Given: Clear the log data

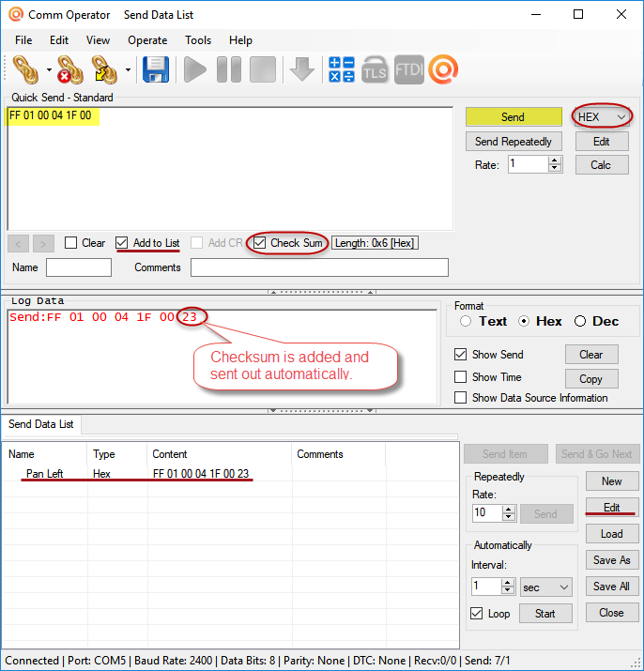Looking at the screenshot, I should tap(591, 355).
